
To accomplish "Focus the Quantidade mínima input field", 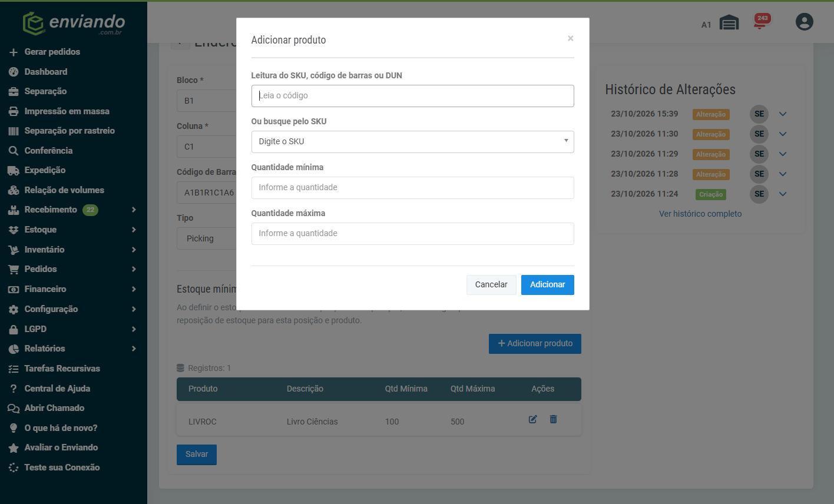I will 412,188.
